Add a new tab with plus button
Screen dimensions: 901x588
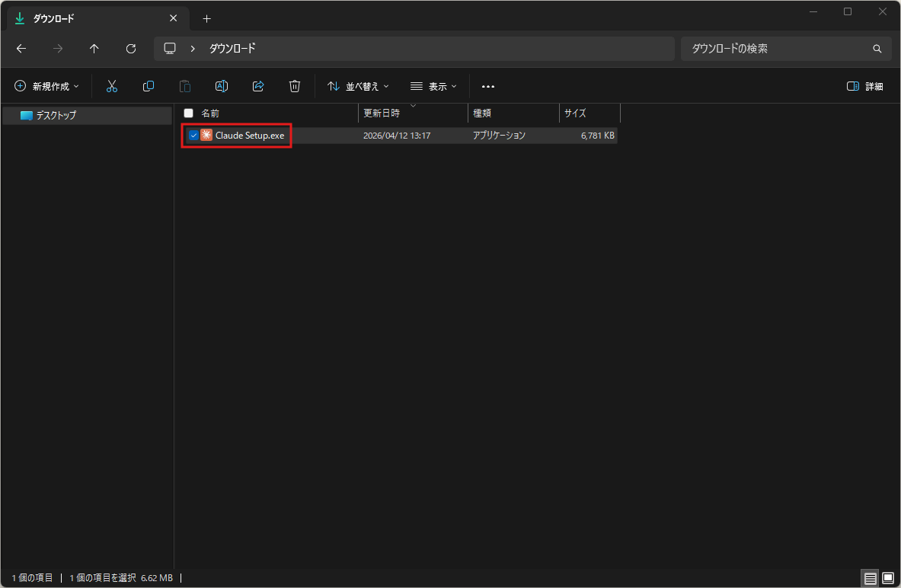[x=206, y=18]
